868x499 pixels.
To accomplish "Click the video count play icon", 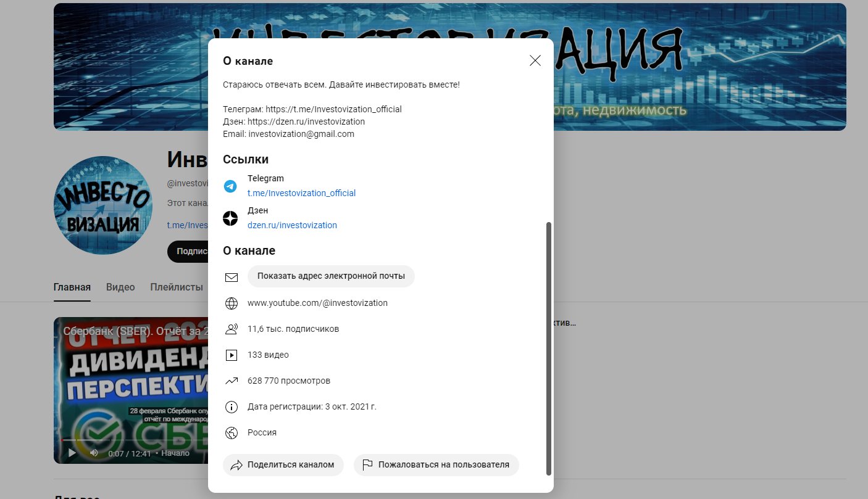I will (x=232, y=355).
